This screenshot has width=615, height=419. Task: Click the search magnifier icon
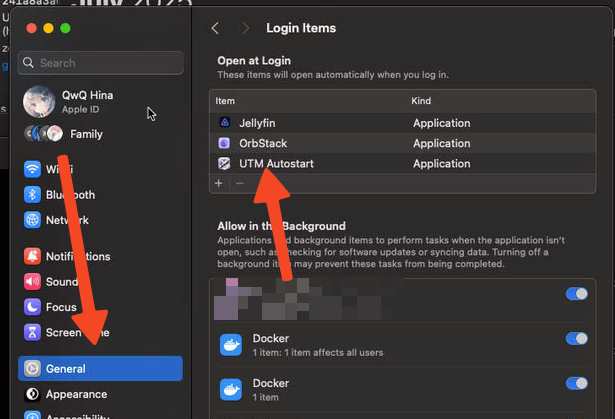point(28,63)
